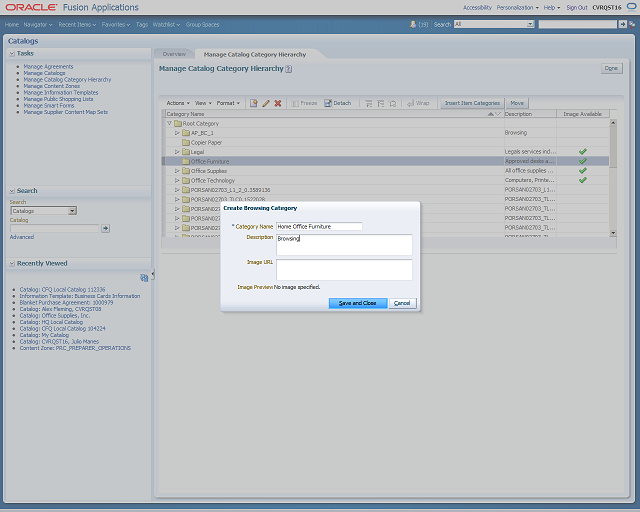
Task: Click the notifications bell icon
Action: click(413, 24)
